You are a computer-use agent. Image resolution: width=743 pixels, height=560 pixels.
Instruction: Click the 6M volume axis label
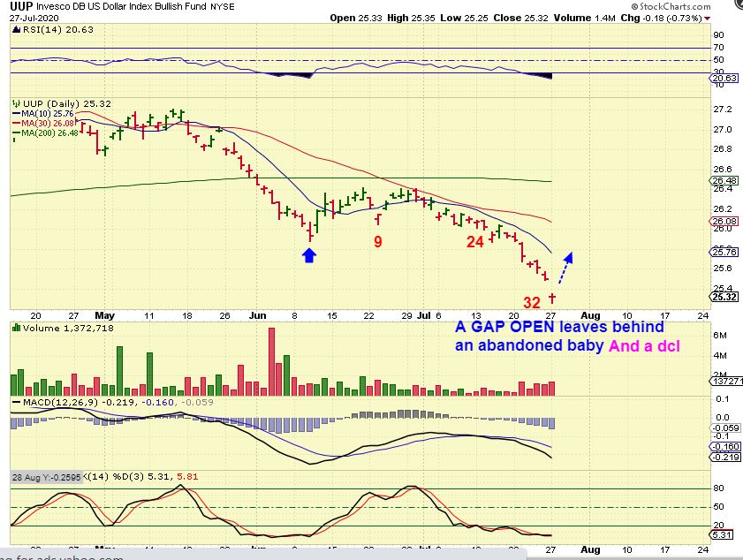(720, 336)
